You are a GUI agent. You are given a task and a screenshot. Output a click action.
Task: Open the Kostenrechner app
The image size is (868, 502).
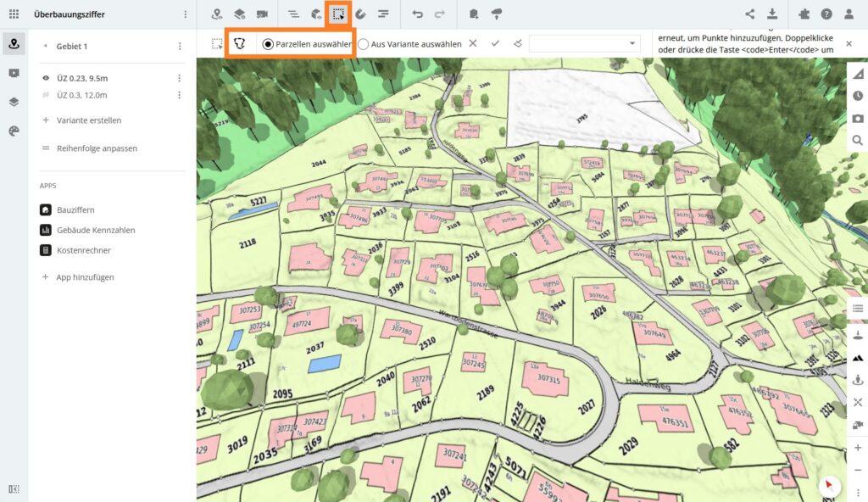[x=83, y=250]
